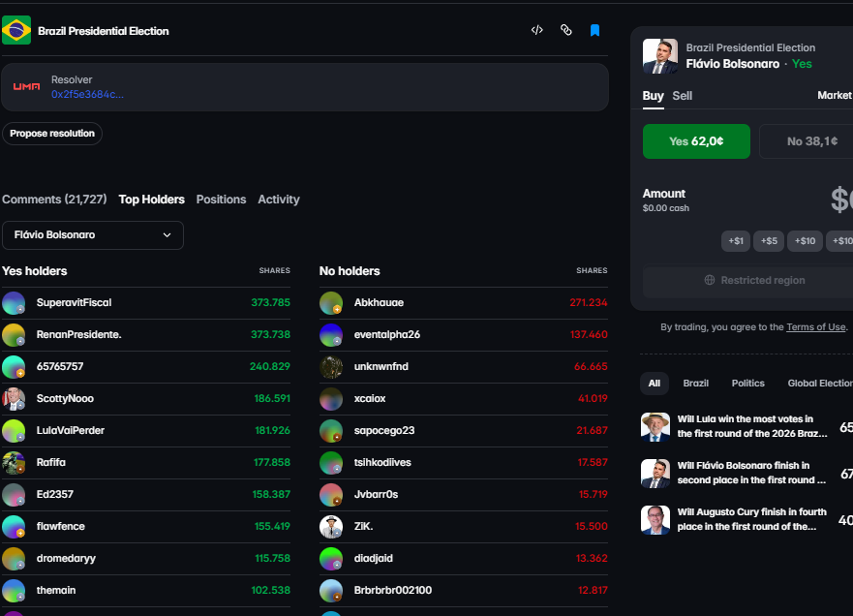Click Lula's thumbnail in related markets
Screen dimensions: 853x616
pyautogui.click(x=655, y=426)
